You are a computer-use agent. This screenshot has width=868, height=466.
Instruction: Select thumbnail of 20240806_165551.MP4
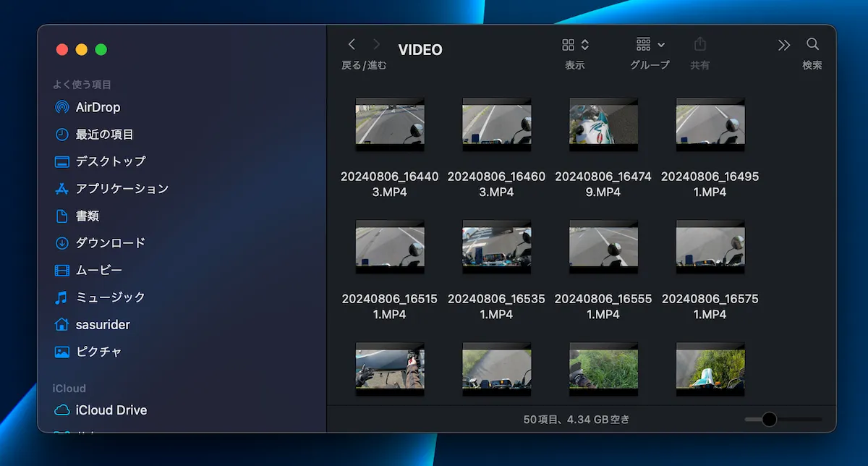coord(603,247)
